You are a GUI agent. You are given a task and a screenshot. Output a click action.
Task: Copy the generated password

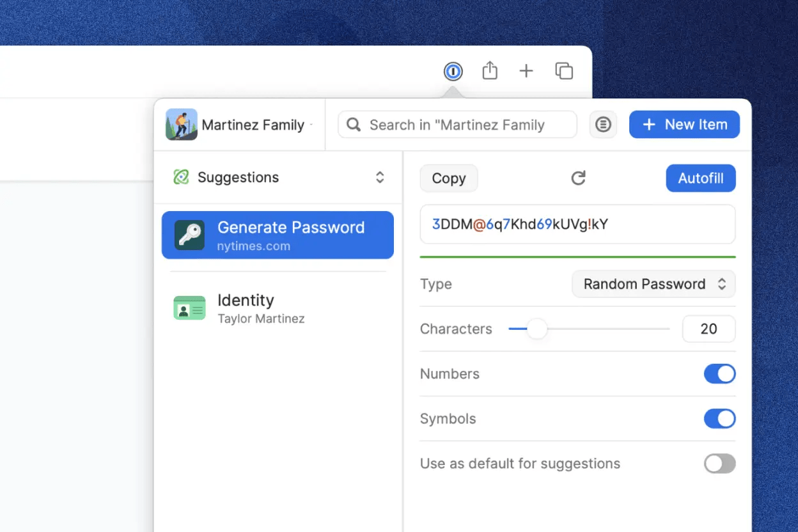point(448,178)
